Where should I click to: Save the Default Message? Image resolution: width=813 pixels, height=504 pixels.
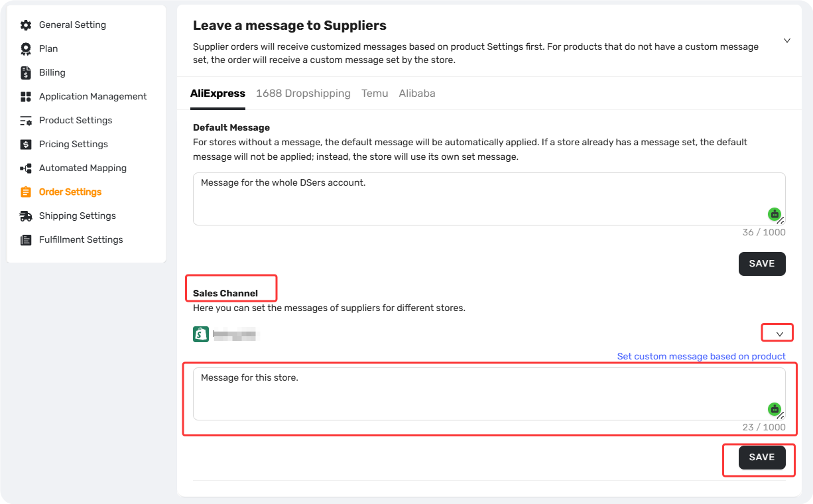pyautogui.click(x=762, y=264)
